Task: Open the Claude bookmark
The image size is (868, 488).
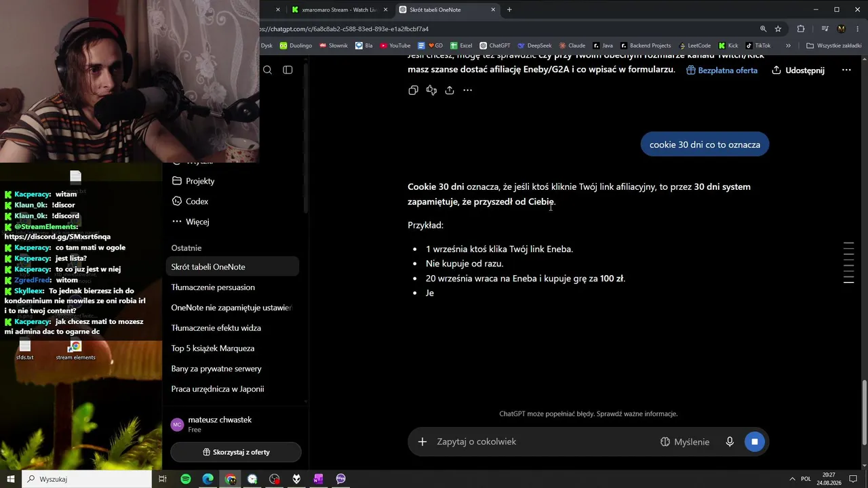Action: [x=572, y=46]
